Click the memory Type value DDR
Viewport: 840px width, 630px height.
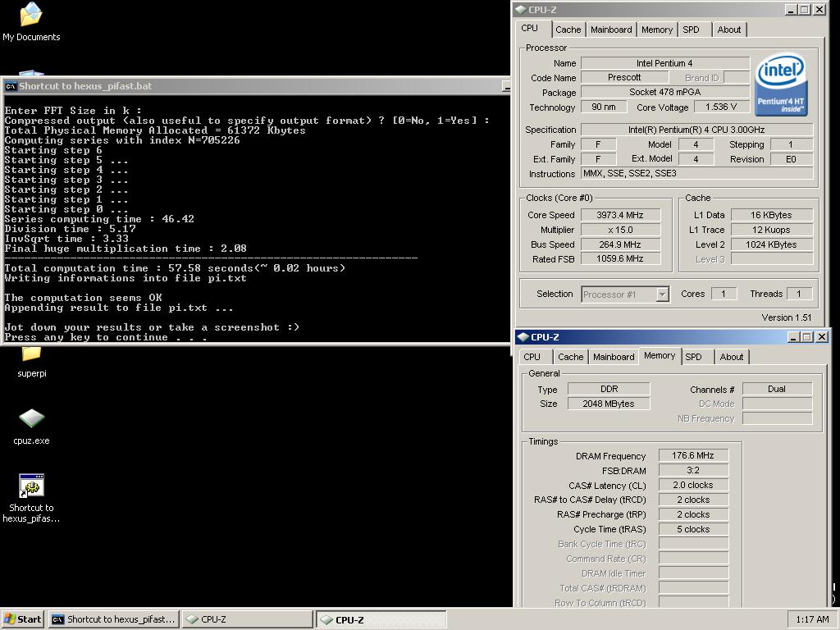pyautogui.click(x=609, y=389)
